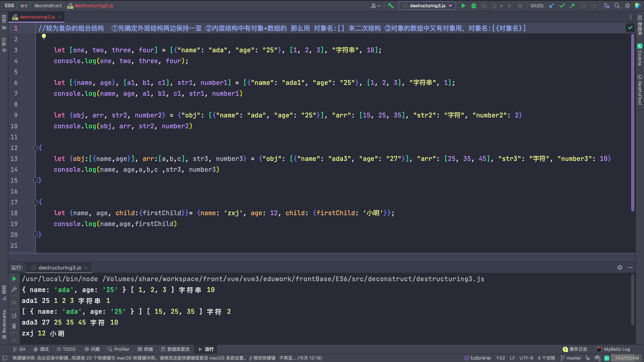Viewport: 644px width, 362px height.
Task: Toggle file read-only lock in status bar
Action: point(588,358)
